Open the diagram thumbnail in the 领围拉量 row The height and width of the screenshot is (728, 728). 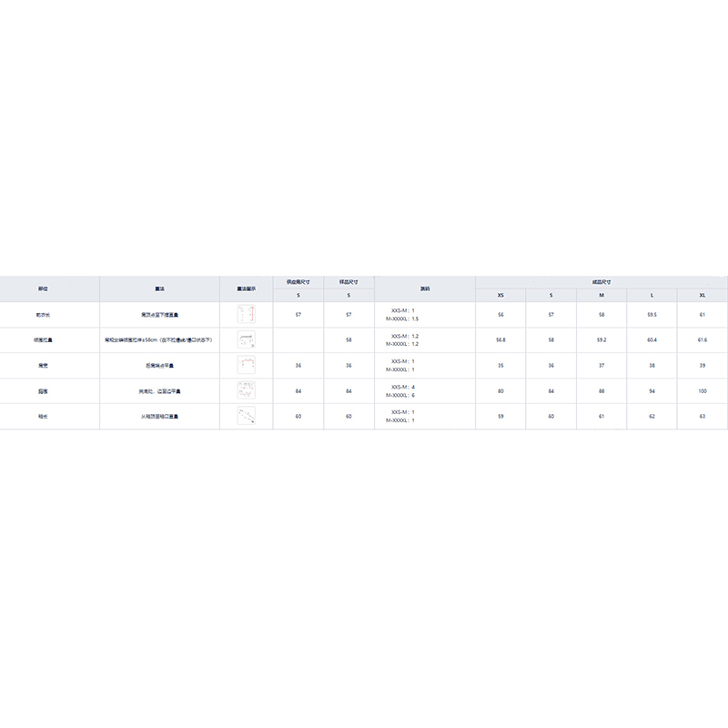(x=246, y=339)
